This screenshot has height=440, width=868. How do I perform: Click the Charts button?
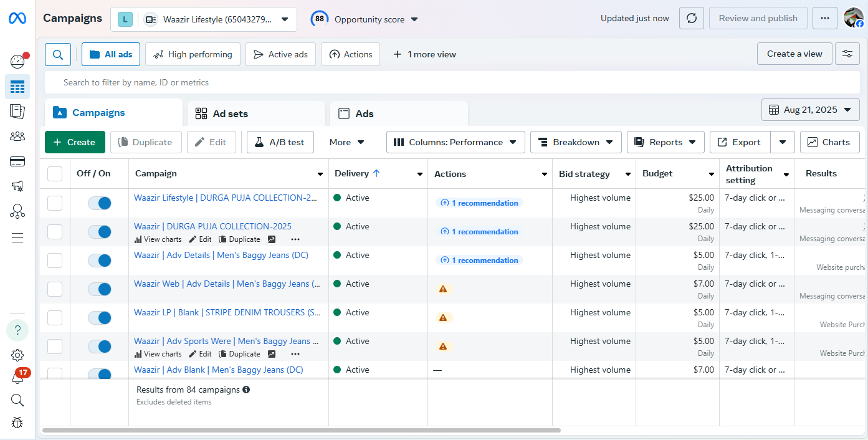click(x=829, y=142)
